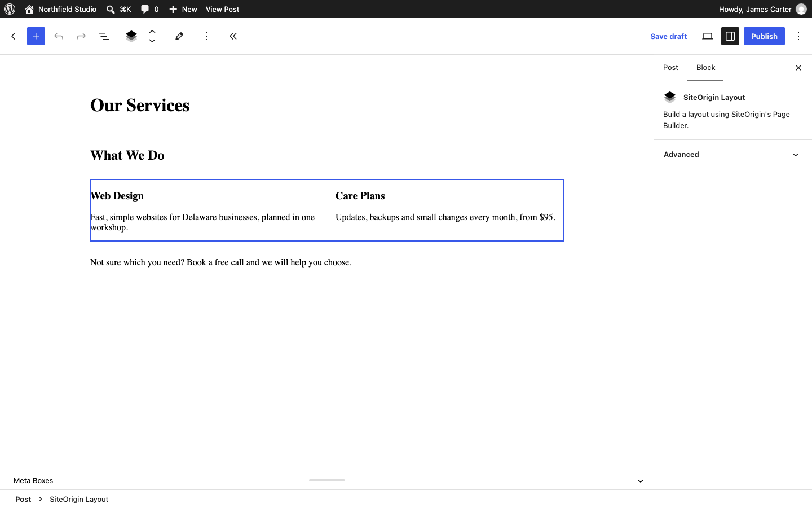Click the SiteOrigin Layout icon in sidebar

[670, 97]
